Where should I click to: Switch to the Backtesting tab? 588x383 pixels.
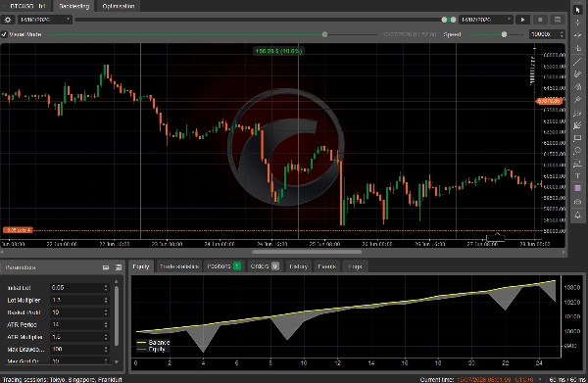click(73, 6)
